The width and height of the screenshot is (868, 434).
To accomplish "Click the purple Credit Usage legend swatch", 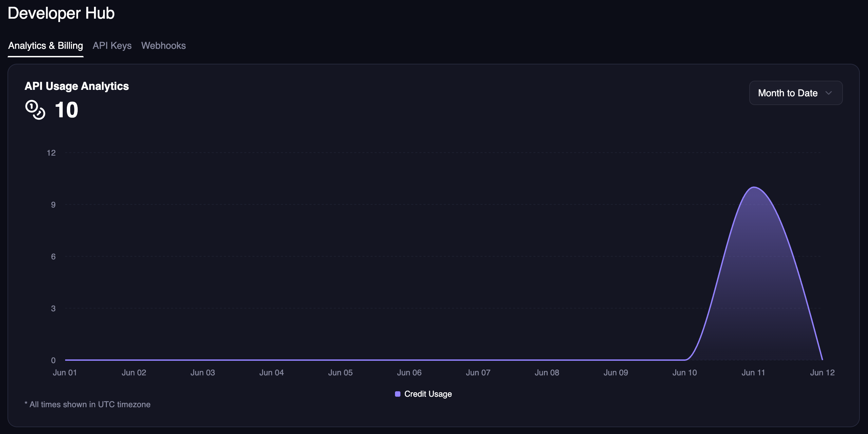I will pyautogui.click(x=398, y=394).
